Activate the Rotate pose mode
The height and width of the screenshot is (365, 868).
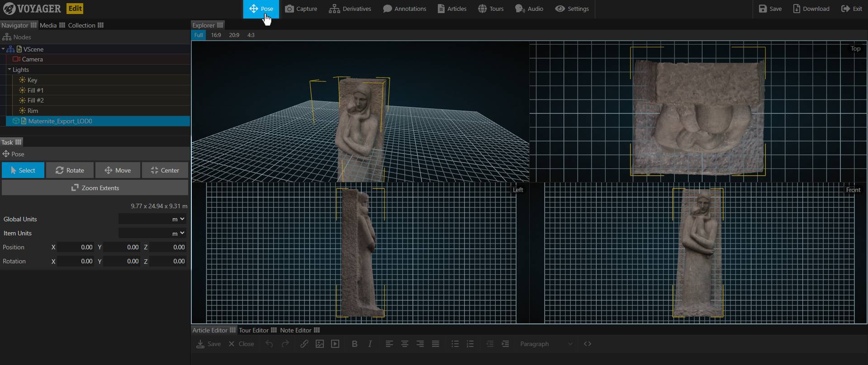click(x=70, y=170)
